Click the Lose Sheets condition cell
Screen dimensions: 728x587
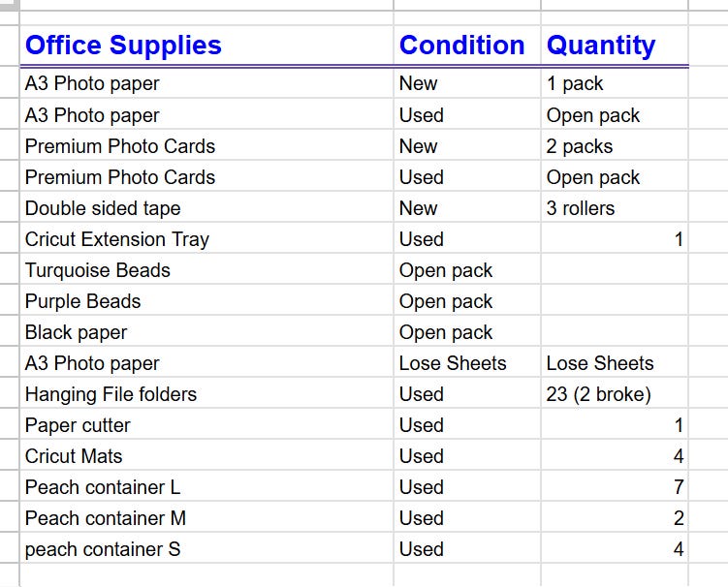coord(467,363)
